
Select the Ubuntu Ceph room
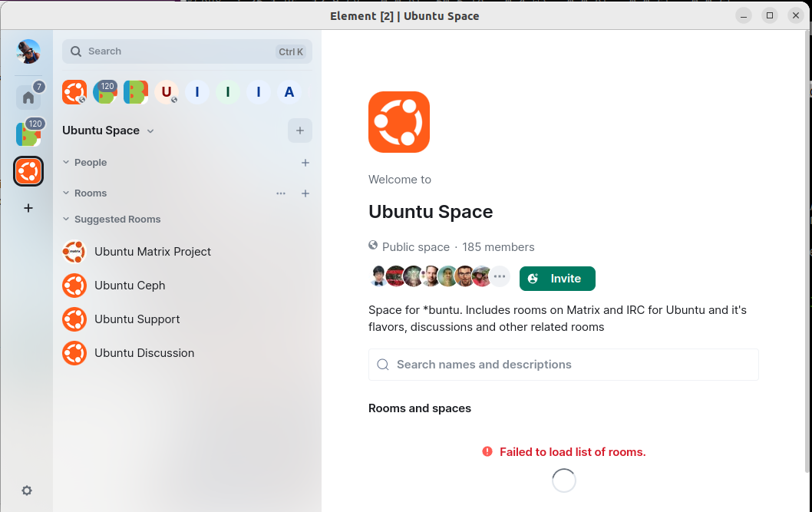pyautogui.click(x=129, y=286)
